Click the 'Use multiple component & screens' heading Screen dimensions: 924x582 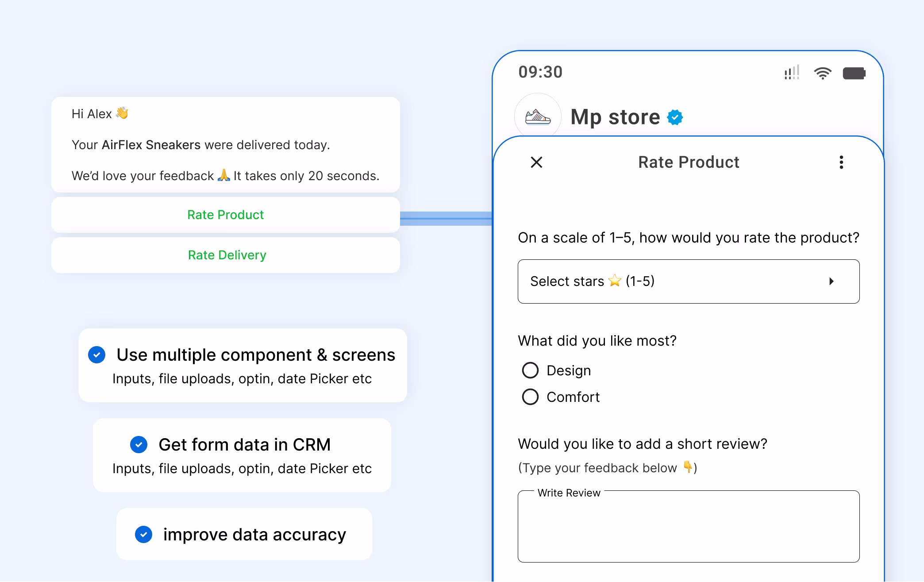(x=256, y=355)
